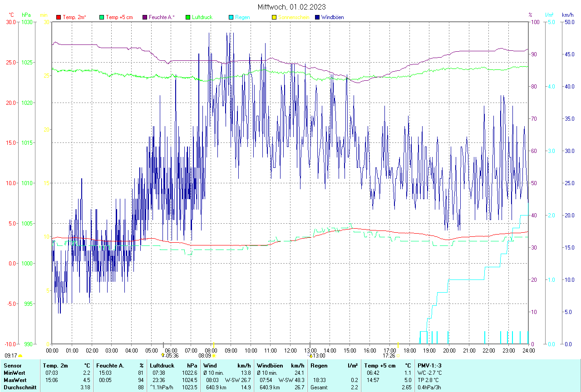Click the Feuchte A. column header in table
Image resolution: width=581 pixels, height=392 pixels.
click(x=110, y=365)
